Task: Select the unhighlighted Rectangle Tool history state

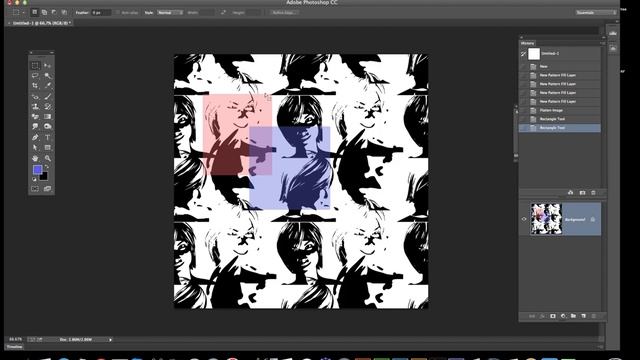Action: pyautogui.click(x=560, y=119)
